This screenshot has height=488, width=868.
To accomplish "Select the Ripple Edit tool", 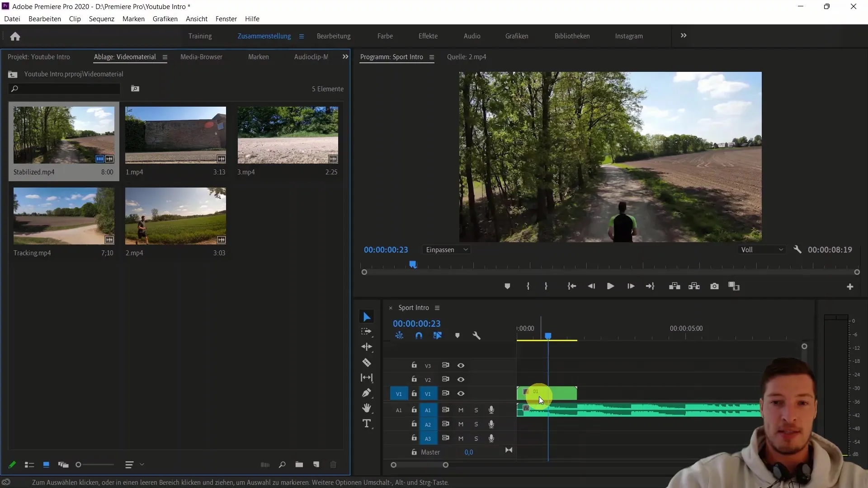I will [x=367, y=347].
